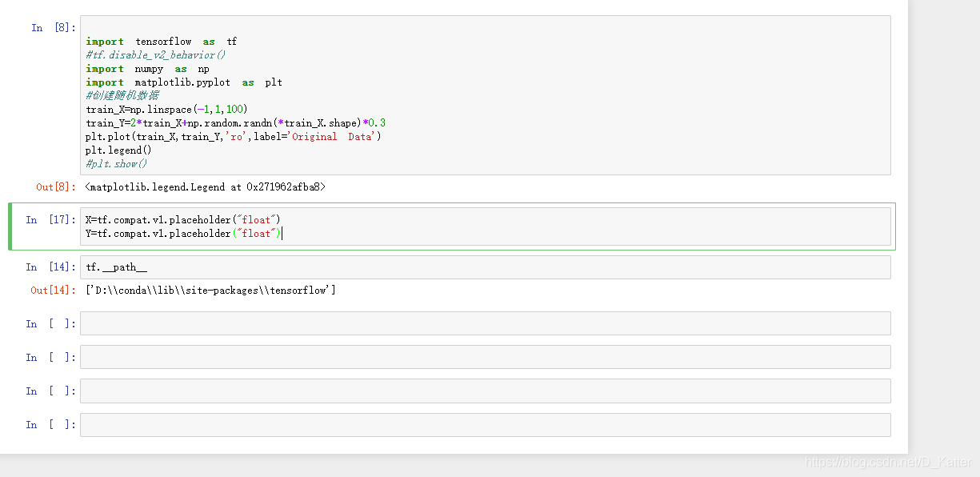Click the tensorflow site-packages path output
The image size is (980, 477).
(224, 290)
